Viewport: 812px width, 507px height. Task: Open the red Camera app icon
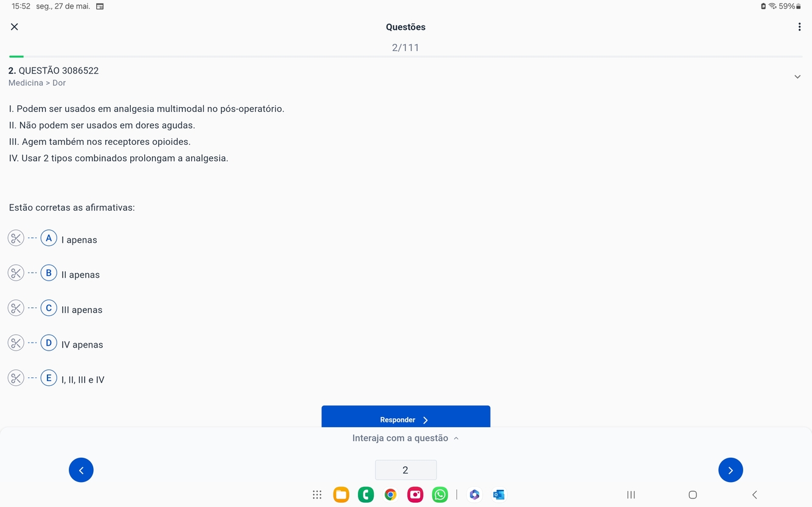pos(415,495)
